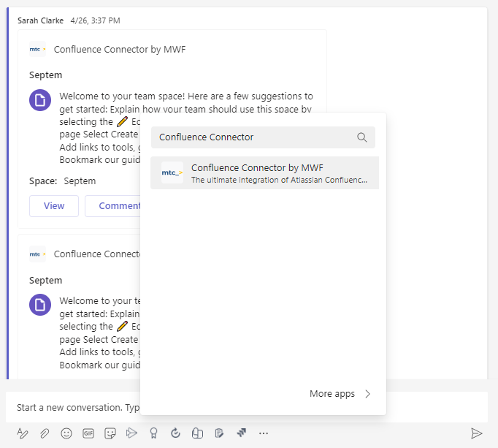Screen dimensions: 498x448
Task: Click the More apps chevron arrow
Action: pyautogui.click(x=367, y=394)
